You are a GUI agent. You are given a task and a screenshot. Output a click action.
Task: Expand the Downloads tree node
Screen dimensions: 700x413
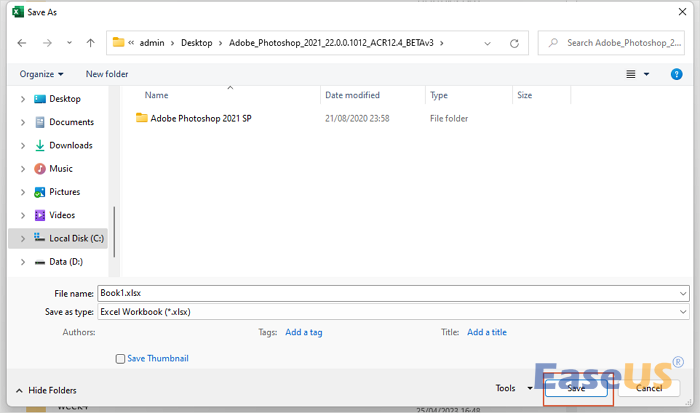tap(23, 146)
